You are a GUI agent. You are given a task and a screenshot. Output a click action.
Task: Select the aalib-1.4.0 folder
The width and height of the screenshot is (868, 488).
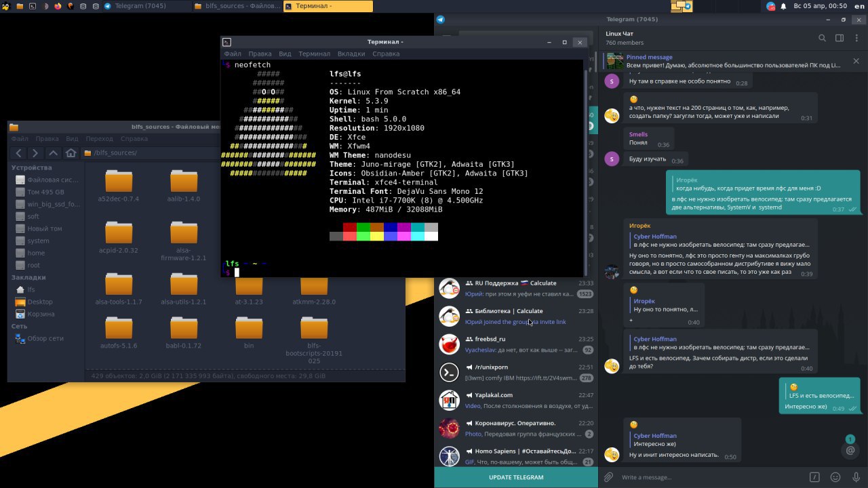tap(184, 186)
